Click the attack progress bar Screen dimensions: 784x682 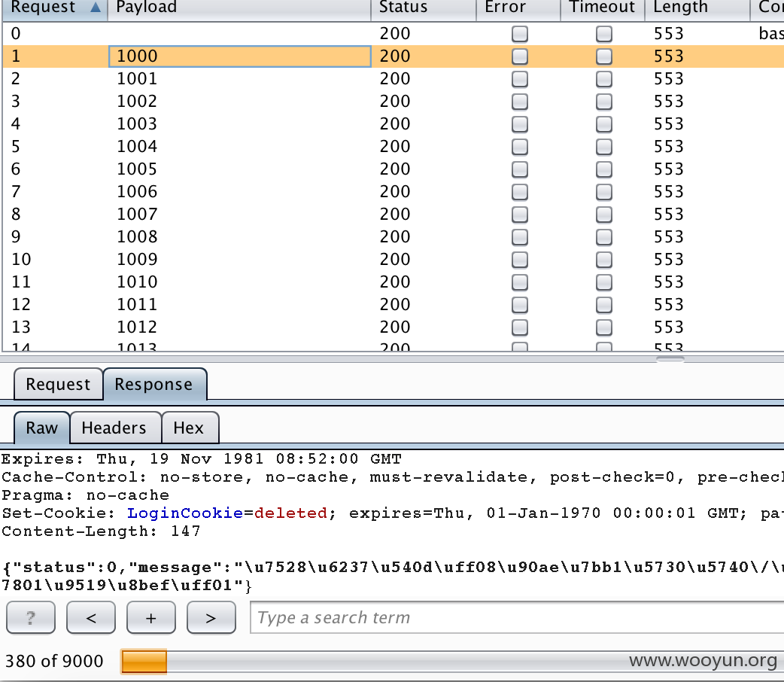tap(452, 662)
